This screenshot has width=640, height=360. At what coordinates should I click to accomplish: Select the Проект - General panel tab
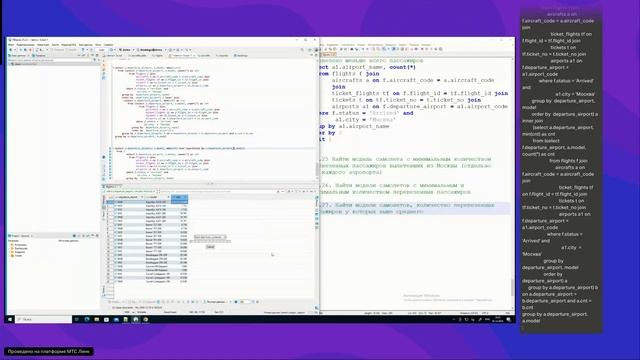[20, 236]
